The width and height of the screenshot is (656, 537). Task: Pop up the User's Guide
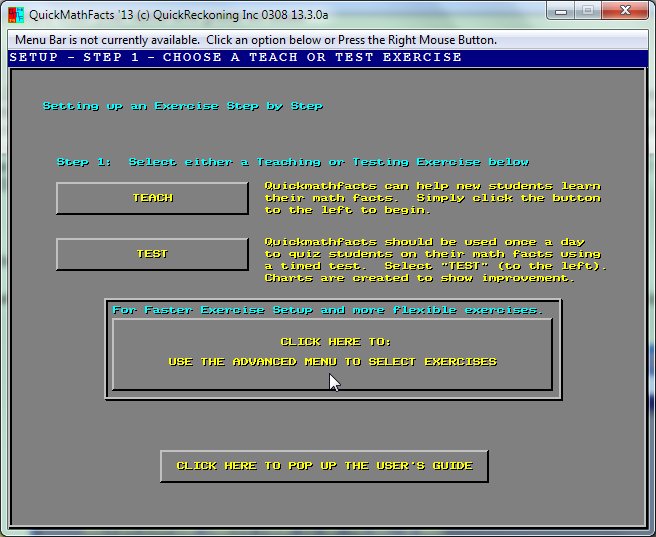(x=324, y=466)
